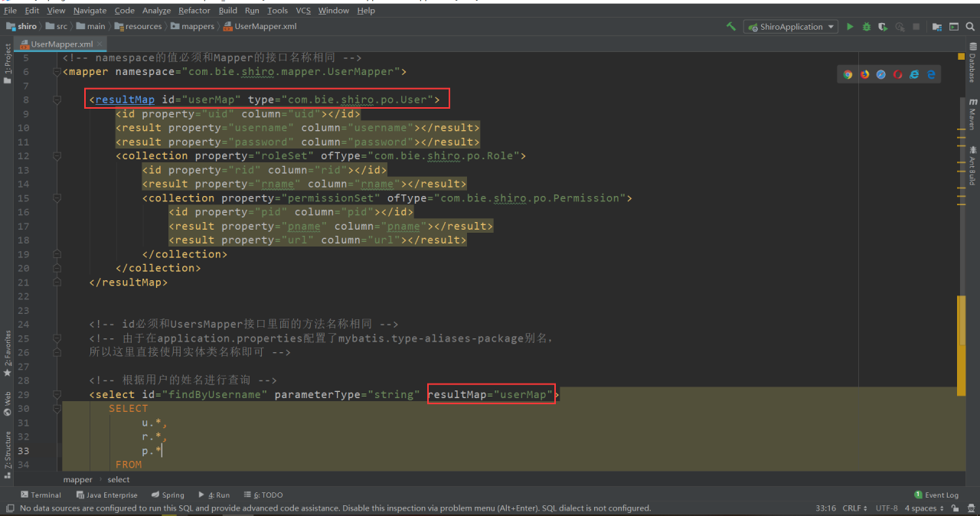Open the Ant Build tool window
Screen dimensions: 980x516
tap(972, 165)
